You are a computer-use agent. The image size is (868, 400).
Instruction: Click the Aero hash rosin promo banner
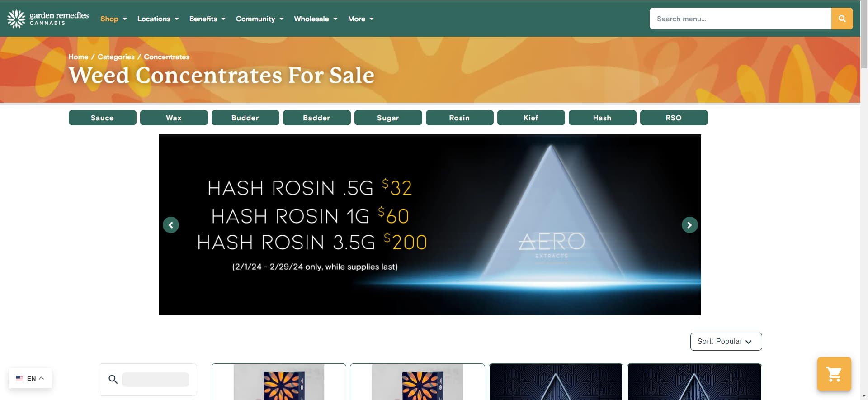point(430,225)
